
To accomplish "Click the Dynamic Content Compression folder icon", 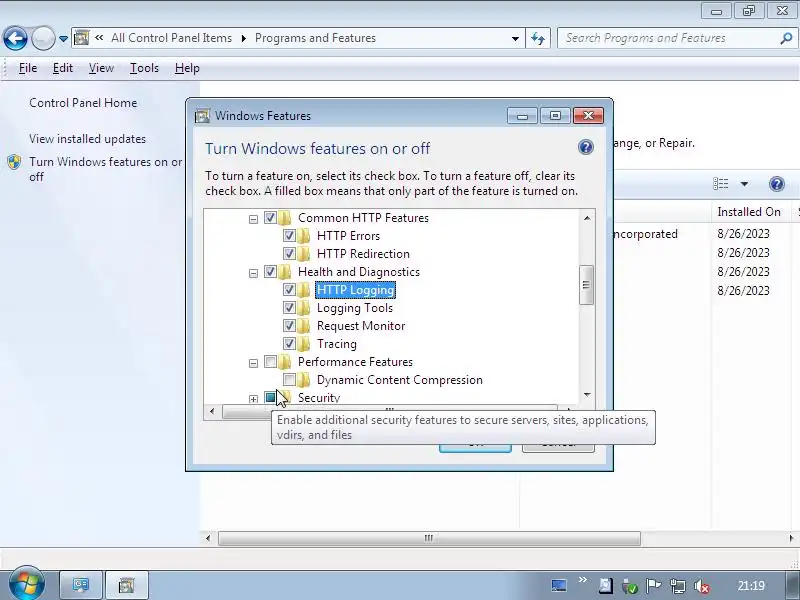I will (304, 380).
